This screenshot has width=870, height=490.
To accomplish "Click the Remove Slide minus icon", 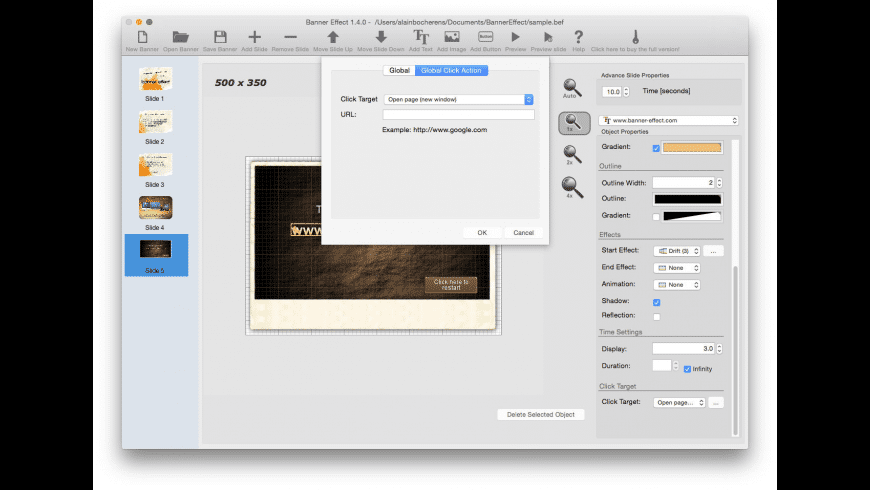I will 290,37.
